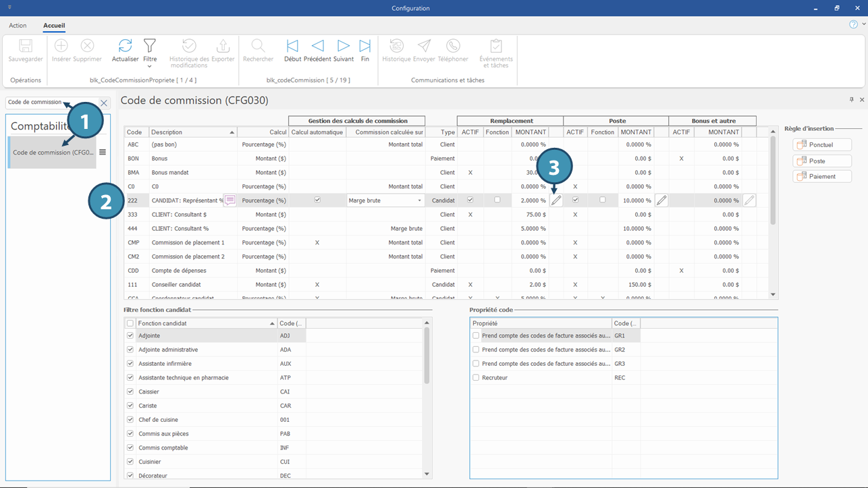Select the Accueil ribbon tab
868x488 pixels.
click(54, 26)
